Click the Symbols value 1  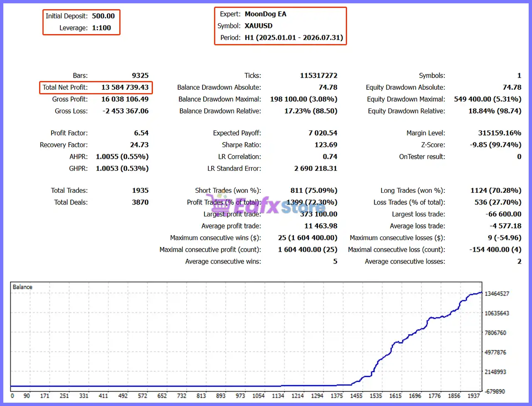pos(519,76)
